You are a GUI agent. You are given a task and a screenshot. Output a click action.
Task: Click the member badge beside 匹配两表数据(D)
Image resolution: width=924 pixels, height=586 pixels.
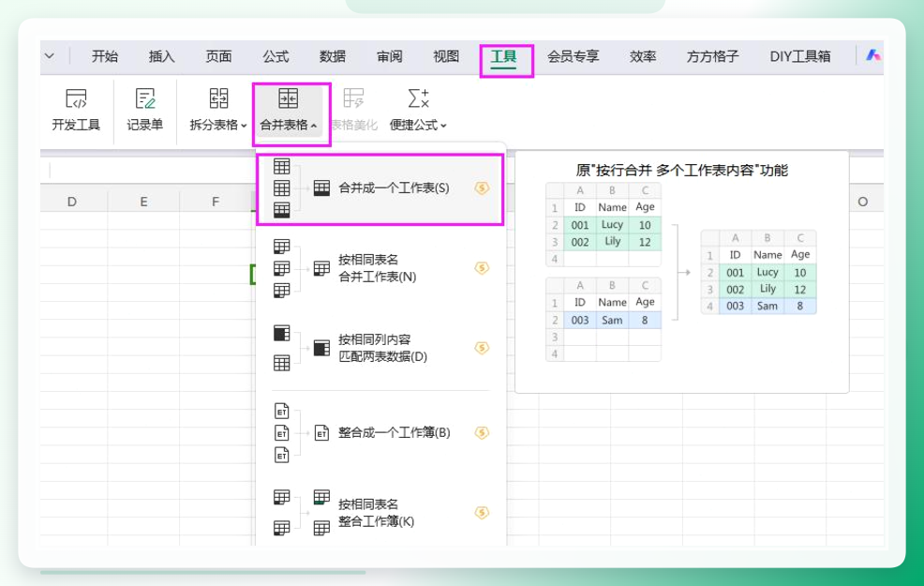coord(482,348)
